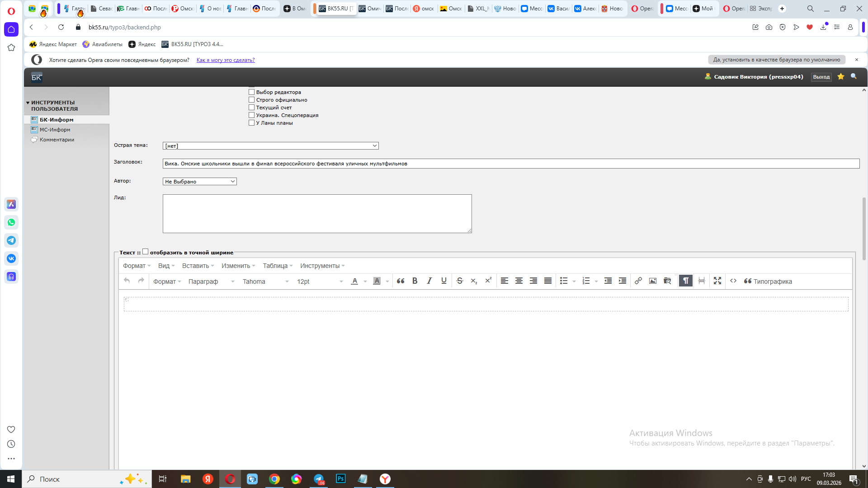Viewport: 868px width, 488px height.
Task: Click the insert image icon
Action: tap(652, 281)
